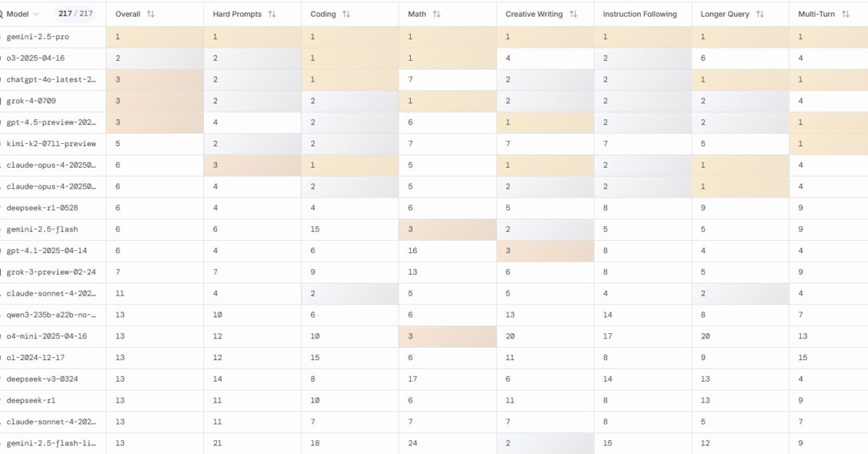Click the 217 / 217 model count badge
Viewport: 868px width, 454px height.
pos(76,14)
